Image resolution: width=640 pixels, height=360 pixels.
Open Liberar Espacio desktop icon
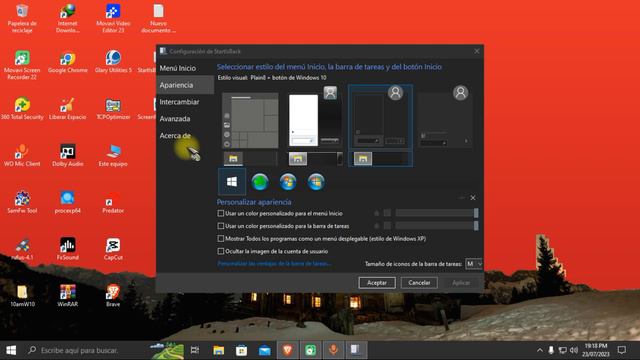[68, 109]
